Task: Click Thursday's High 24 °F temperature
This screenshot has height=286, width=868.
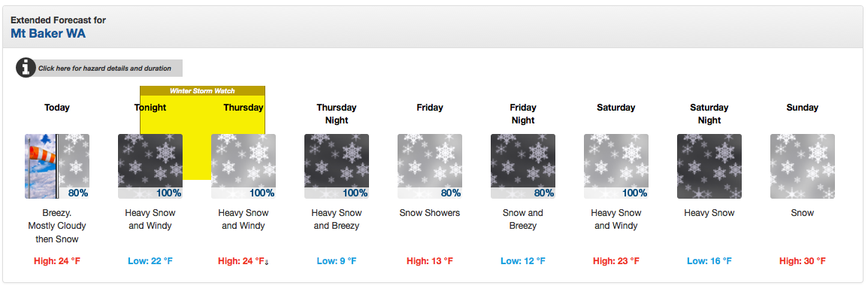Action: click(x=241, y=260)
